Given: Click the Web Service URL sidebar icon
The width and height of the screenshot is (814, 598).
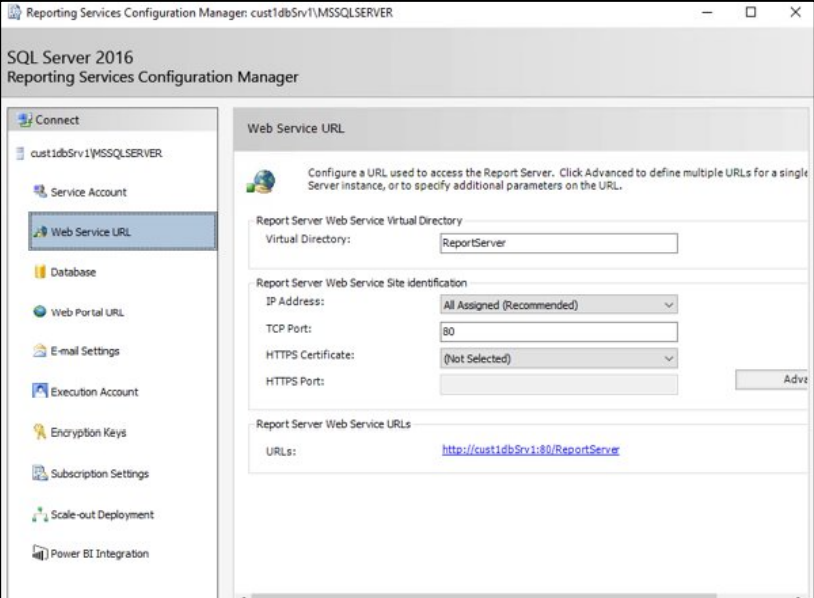Looking at the screenshot, I should coord(40,232).
